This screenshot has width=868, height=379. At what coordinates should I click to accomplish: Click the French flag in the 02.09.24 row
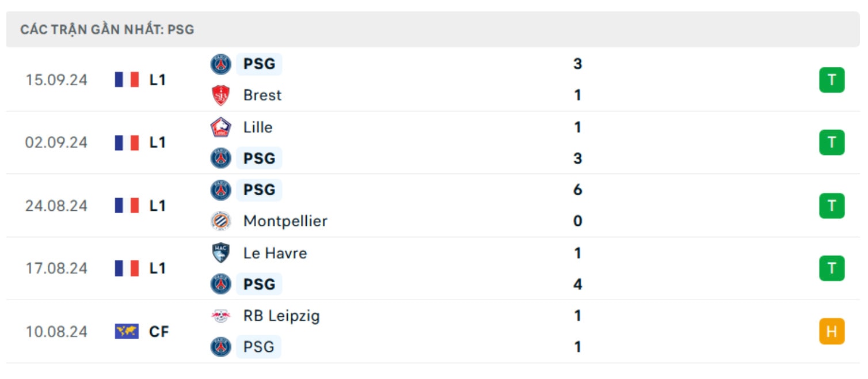[127, 142]
